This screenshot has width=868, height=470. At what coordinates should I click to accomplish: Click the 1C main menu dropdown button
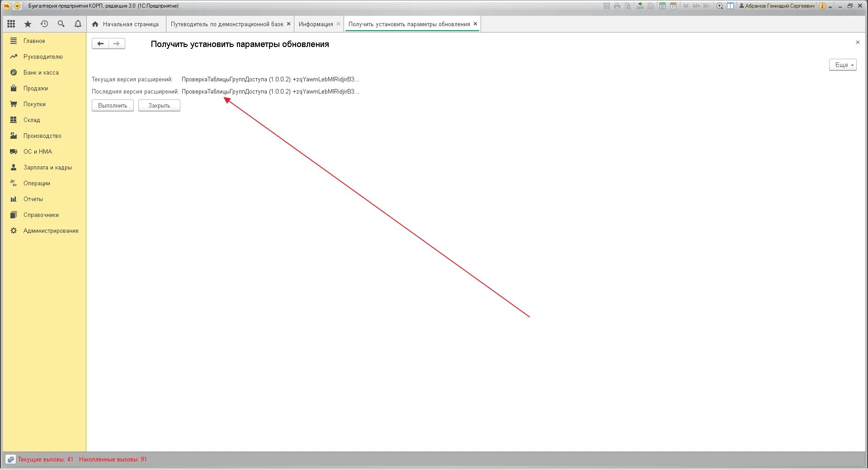point(17,6)
